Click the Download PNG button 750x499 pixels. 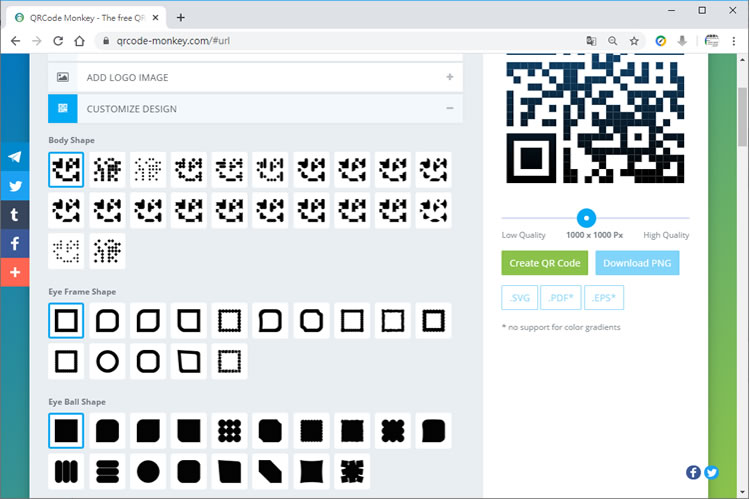coord(637,263)
